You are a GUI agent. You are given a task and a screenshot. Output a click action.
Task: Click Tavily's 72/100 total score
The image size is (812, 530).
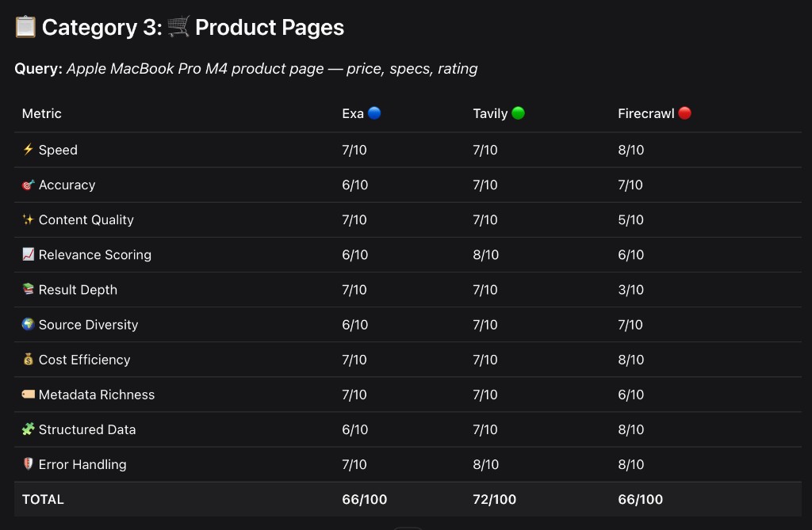pos(495,499)
